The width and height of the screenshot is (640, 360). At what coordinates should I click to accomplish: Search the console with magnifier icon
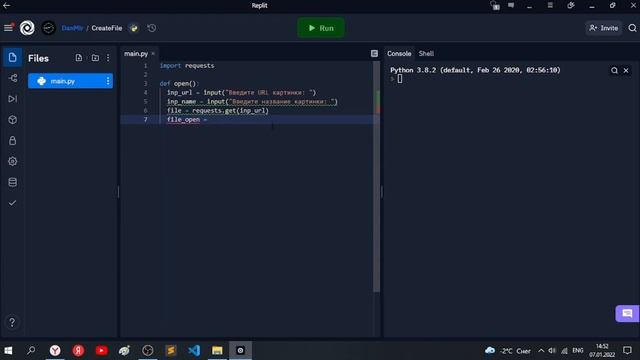coord(614,71)
